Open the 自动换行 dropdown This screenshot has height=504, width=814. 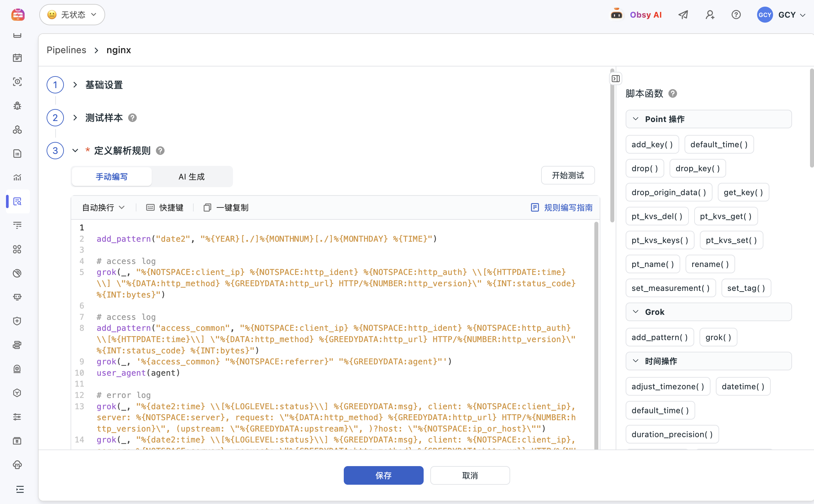103,208
